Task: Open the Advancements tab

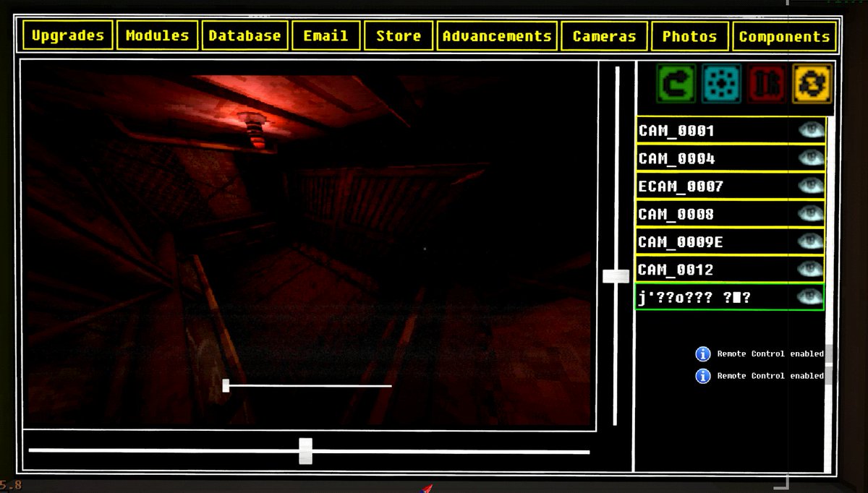Action: (x=497, y=35)
